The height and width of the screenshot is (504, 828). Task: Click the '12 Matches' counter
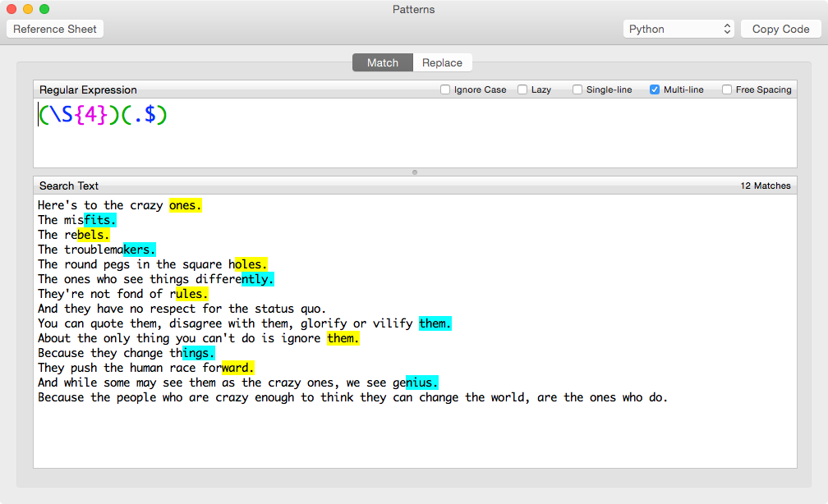click(766, 186)
